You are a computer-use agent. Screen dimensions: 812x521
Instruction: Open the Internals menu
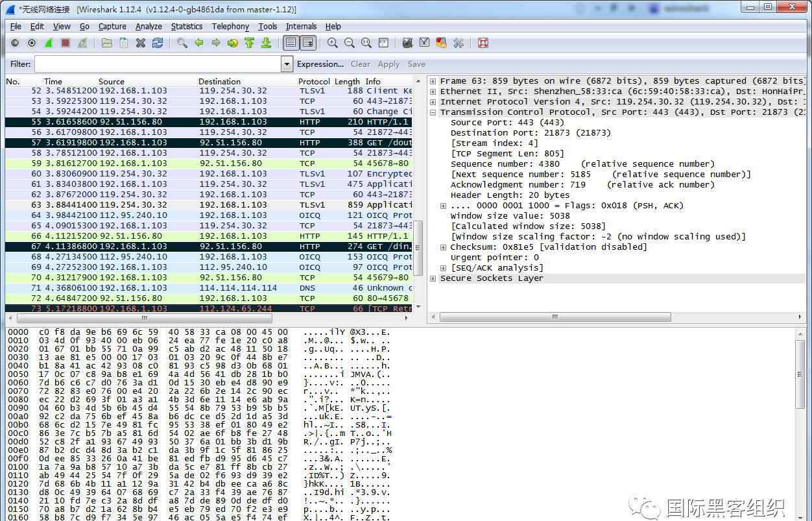coord(302,27)
